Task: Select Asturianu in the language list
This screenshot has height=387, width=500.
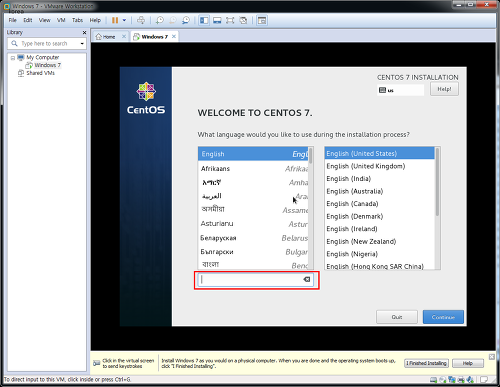Action: point(253,224)
